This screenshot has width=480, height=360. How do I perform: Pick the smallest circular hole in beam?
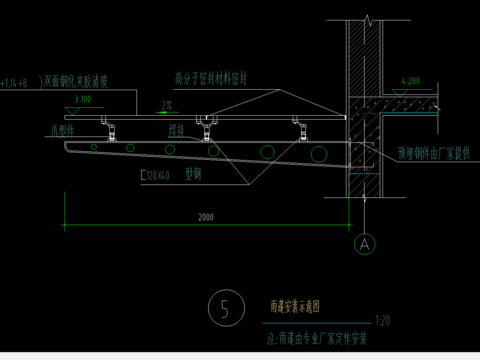(94, 147)
